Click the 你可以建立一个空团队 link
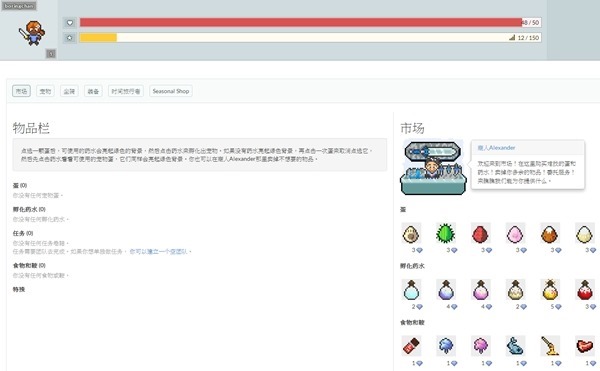This screenshot has width=600, height=371. (158, 251)
